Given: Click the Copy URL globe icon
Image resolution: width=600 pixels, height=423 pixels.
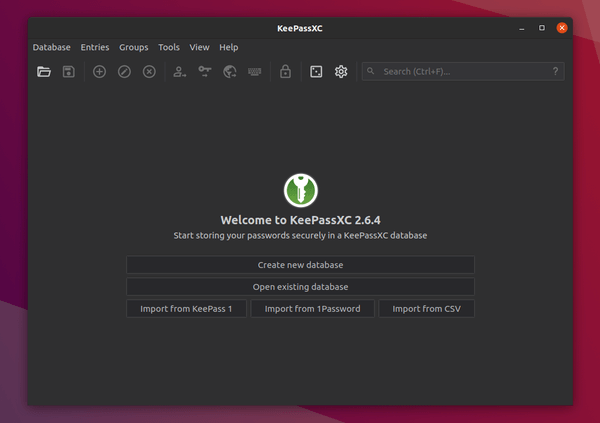Looking at the screenshot, I should (x=230, y=72).
